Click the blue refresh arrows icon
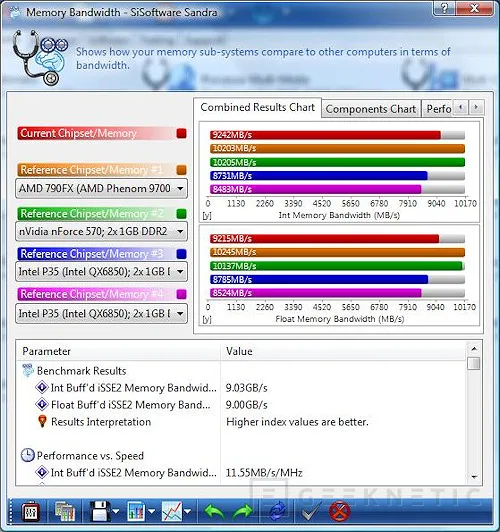 pyautogui.click(x=278, y=512)
